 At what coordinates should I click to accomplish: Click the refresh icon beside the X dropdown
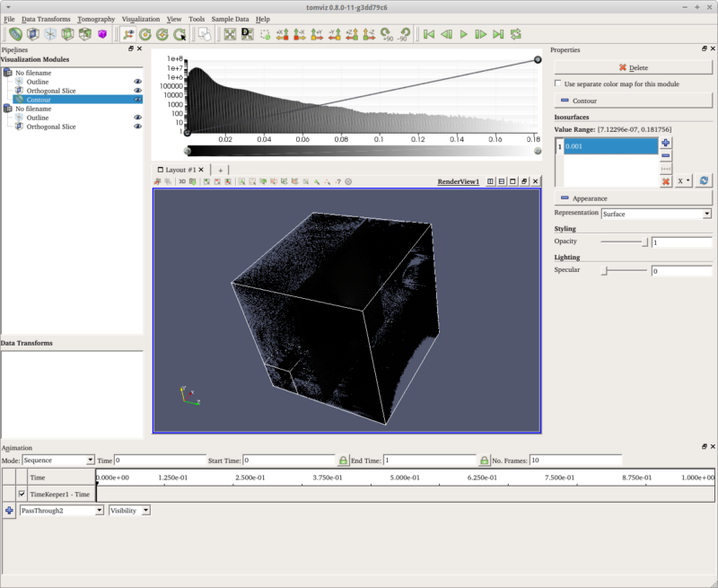coord(704,181)
